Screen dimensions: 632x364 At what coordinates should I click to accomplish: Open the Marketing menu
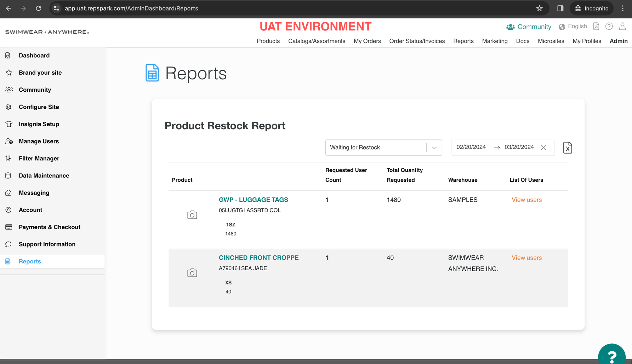click(x=495, y=41)
